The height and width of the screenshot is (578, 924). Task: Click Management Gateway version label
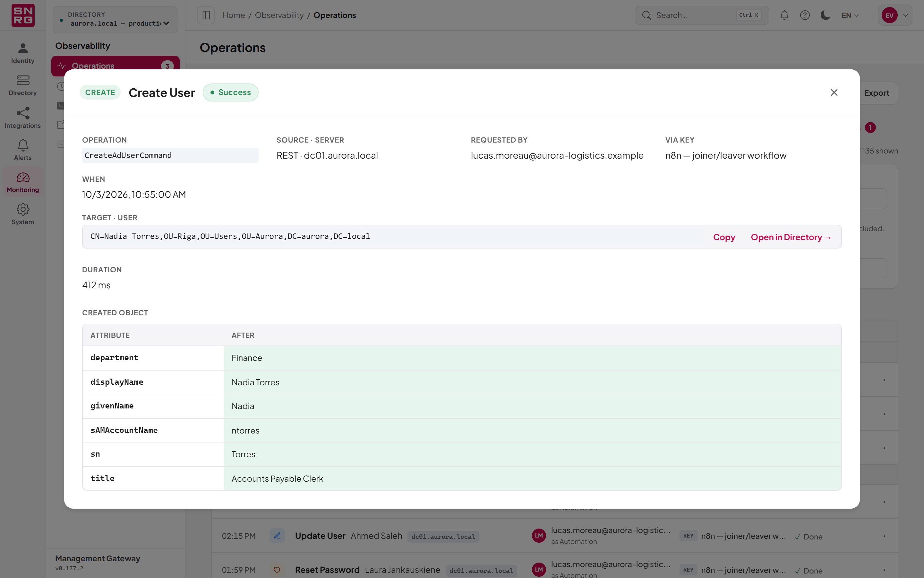coord(69,568)
